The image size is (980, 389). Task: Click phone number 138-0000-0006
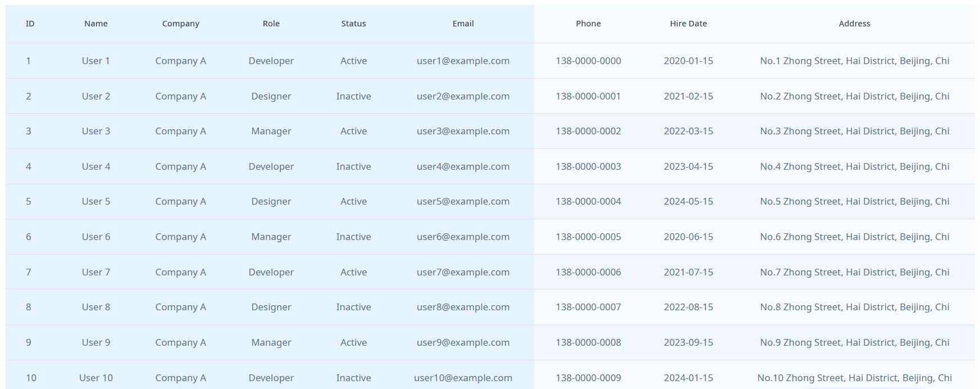pyautogui.click(x=589, y=272)
